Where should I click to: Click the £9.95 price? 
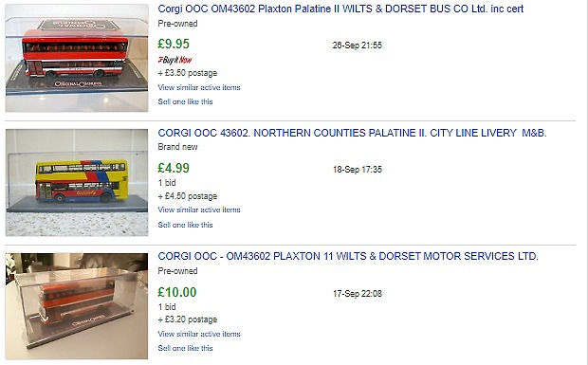174,44
